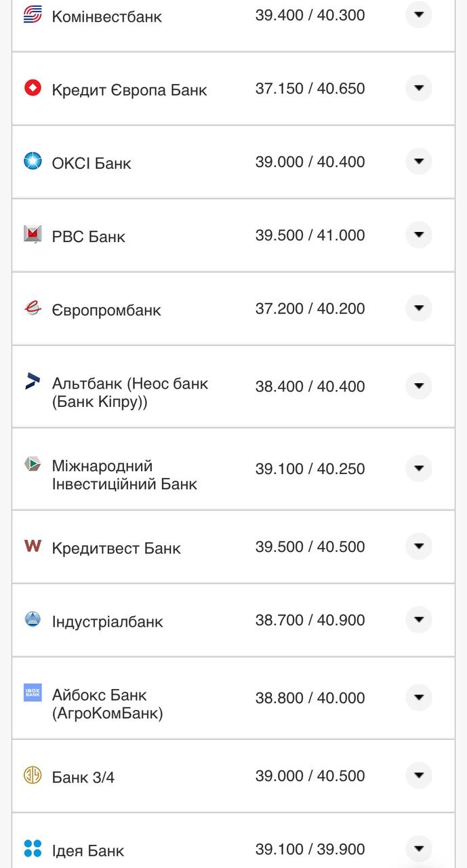467x868 pixels.
Task: Select the ОКСІ Банк globe icon
Action: coord(32,161)
